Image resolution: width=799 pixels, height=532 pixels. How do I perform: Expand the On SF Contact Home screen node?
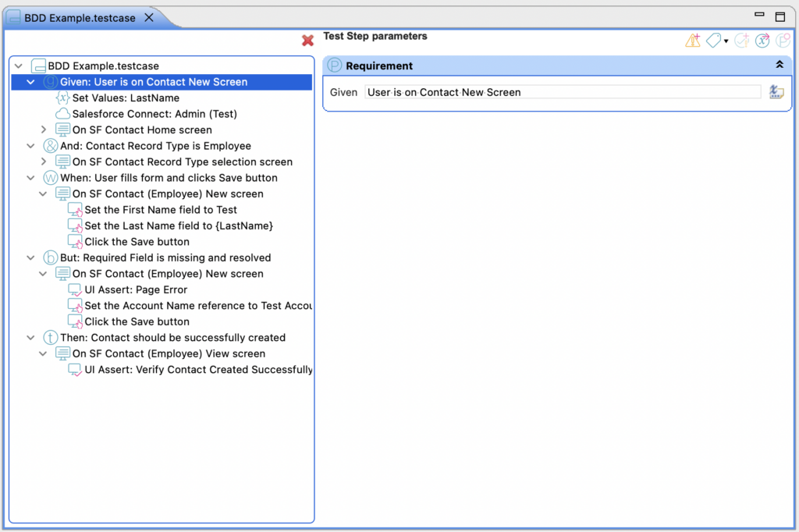(44, 129)
